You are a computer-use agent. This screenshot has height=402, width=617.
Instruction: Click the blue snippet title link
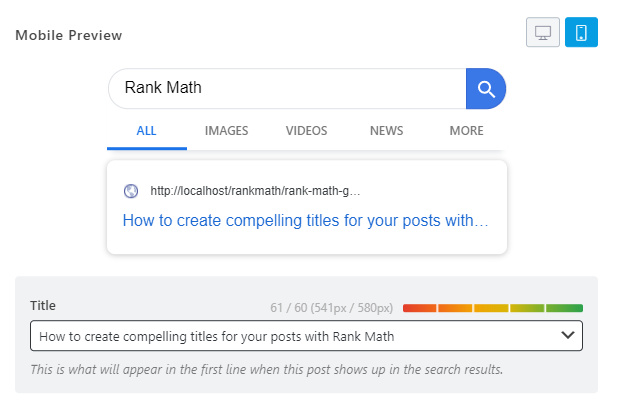click(305, 220)
